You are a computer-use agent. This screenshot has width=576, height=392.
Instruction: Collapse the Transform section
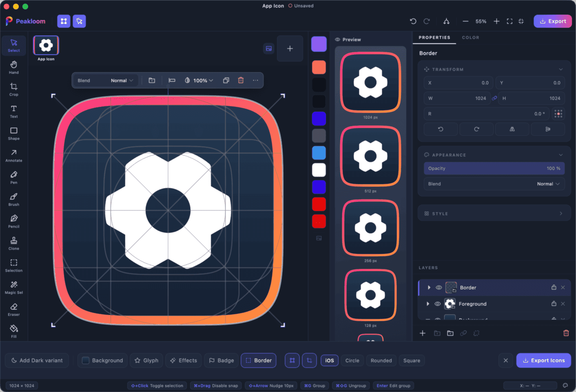click(x=561, y=69)
